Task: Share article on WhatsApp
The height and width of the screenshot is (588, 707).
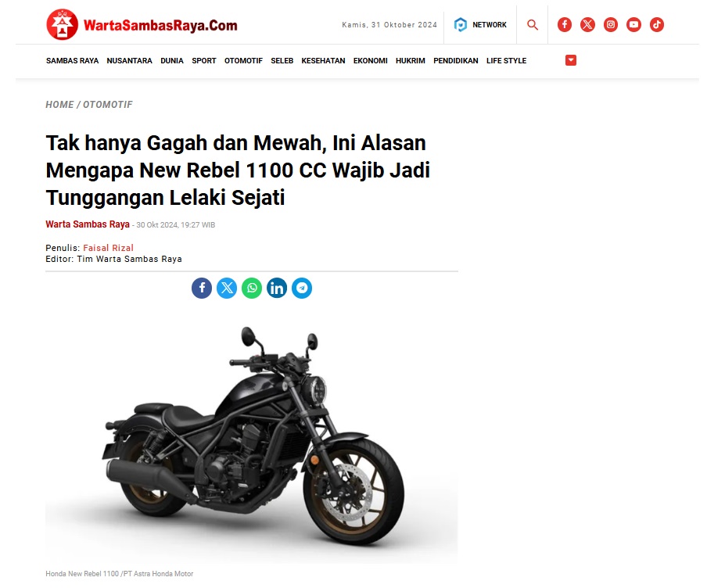Action: tap(252, 288)
